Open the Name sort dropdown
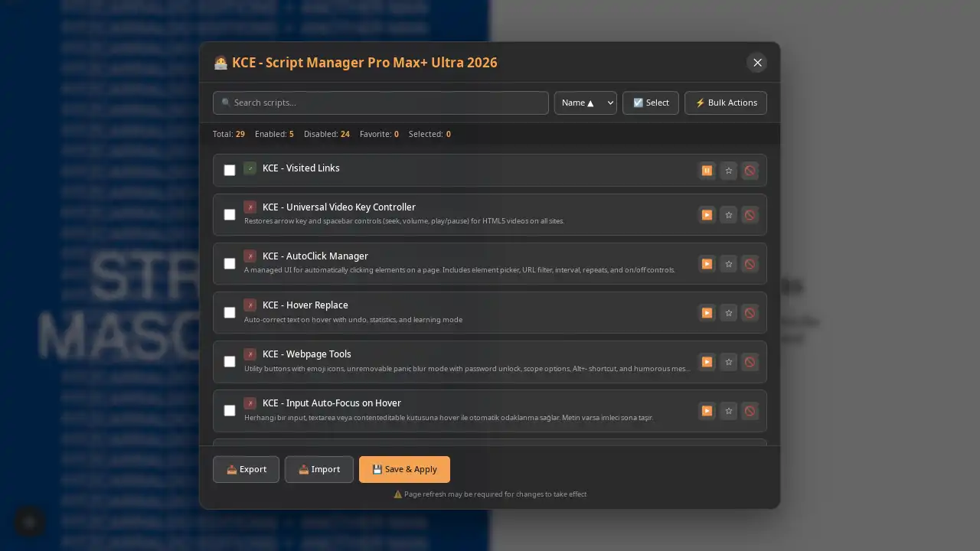 tap(585, 103)
